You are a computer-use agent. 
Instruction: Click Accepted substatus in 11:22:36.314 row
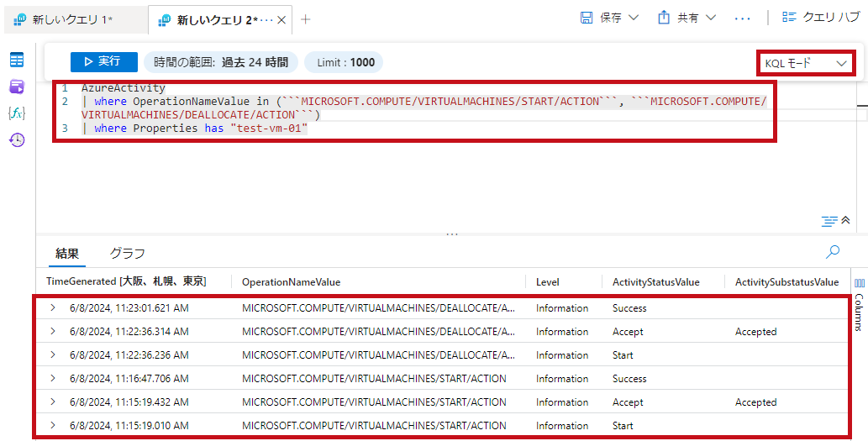pos(755,332)
